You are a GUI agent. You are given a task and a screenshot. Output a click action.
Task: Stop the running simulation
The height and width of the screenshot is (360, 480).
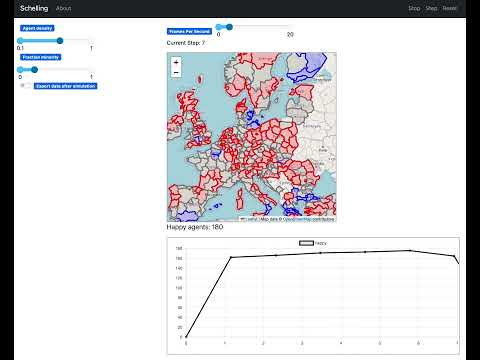(x=414, y=8)
